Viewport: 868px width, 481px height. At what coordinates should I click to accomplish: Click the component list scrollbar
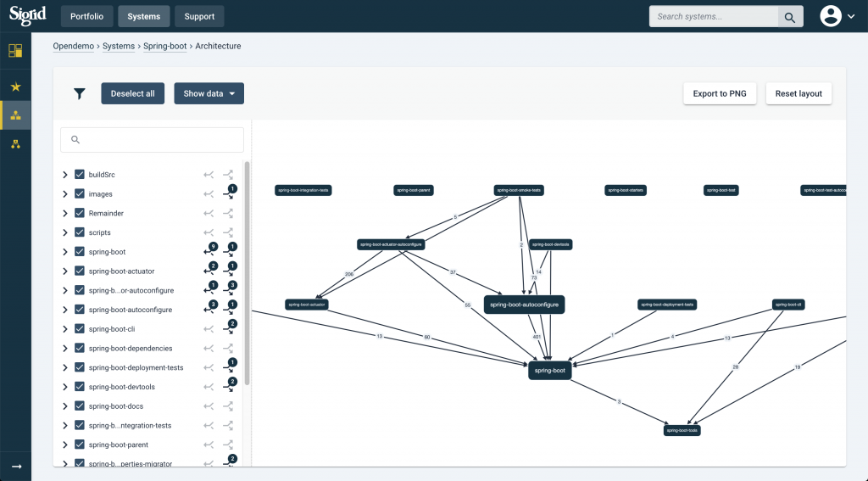pos(247,274)
